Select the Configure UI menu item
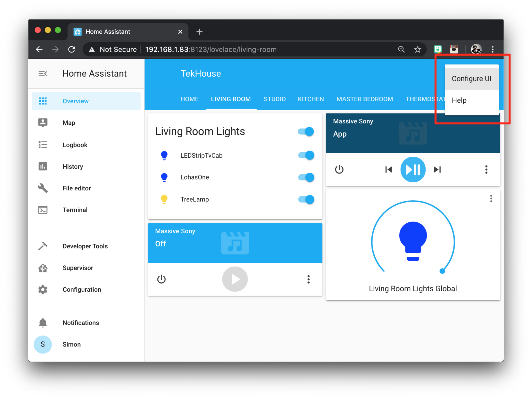This screenshot has width=532, height=399. click(472, 79)
